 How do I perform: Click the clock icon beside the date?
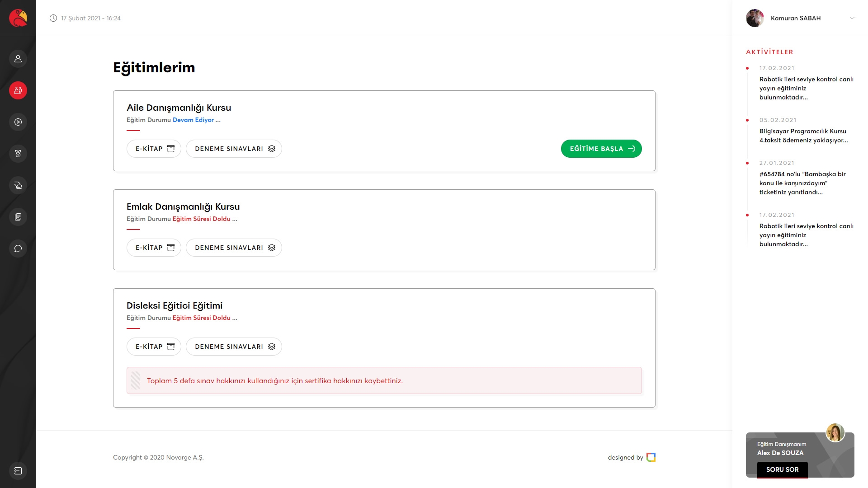point(53,18)
